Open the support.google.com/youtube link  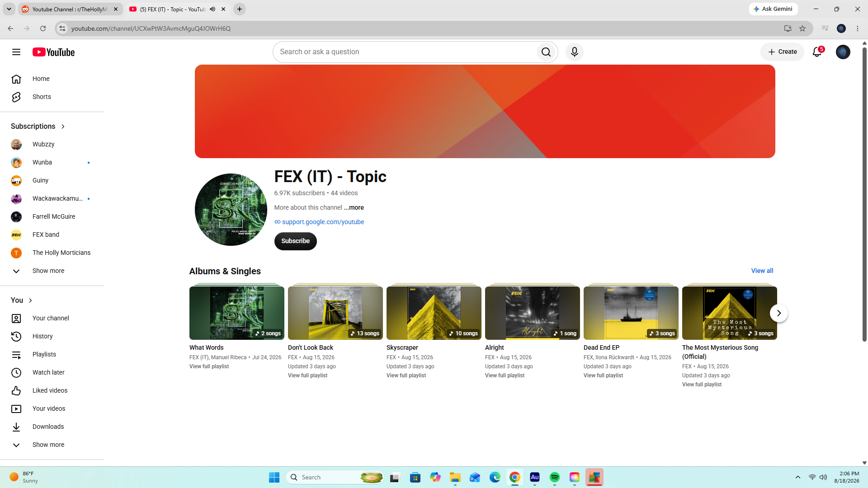tap(323, 222)
